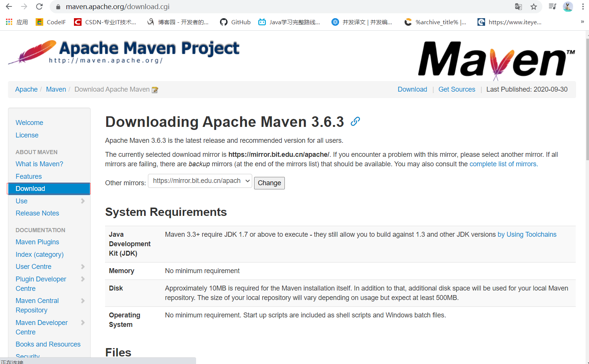
Task: Show more bookmarks with the double chevron
Action: click(x=582, y=22)
